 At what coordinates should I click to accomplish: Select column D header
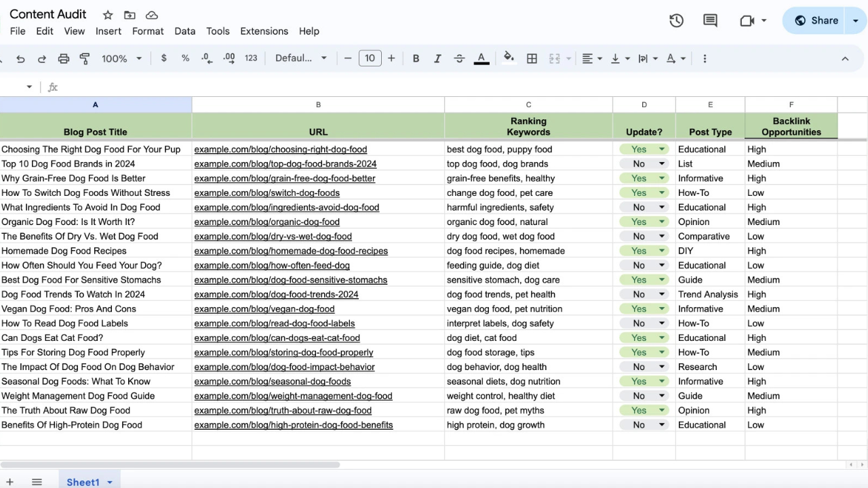(x=644, y=104)
